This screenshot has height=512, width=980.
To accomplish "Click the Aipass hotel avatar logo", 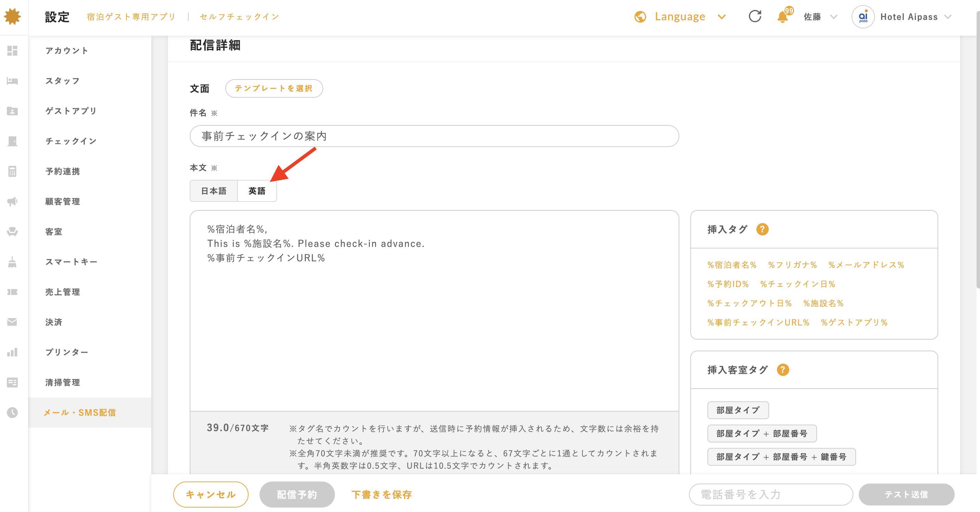I will 863,17.
